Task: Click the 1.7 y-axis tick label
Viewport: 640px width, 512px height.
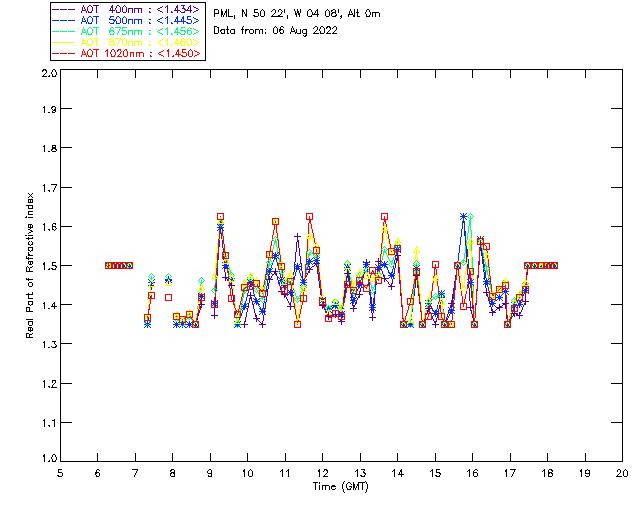Action: (49, 188)
